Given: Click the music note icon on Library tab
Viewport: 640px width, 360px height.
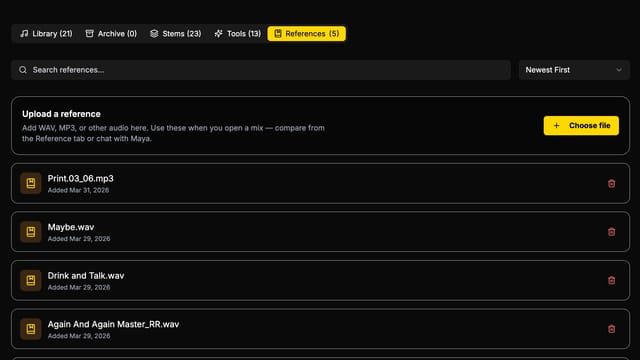Looking at the screenshot, I should tap(24, 33).
